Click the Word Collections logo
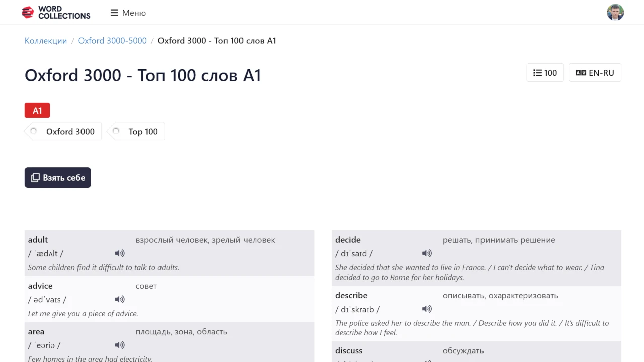644x362 pixels. pos(56,13)
